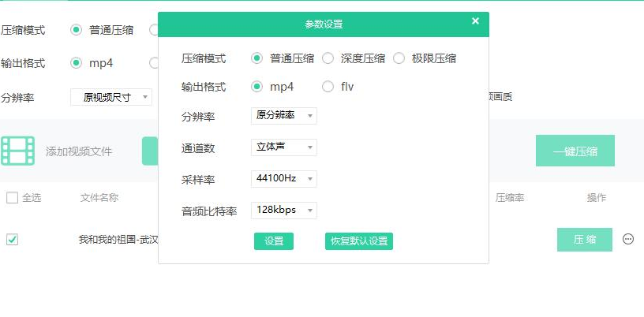
Task: Click the 设置 confirm button
Action: pos(274,241)
